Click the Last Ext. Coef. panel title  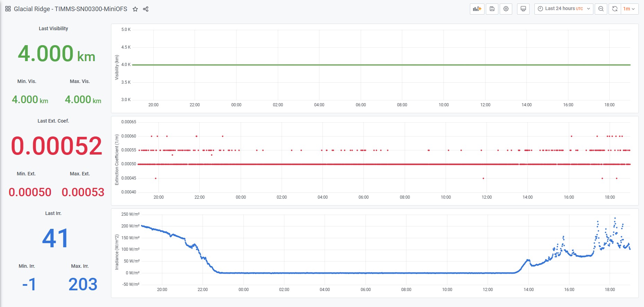point(53,121)
